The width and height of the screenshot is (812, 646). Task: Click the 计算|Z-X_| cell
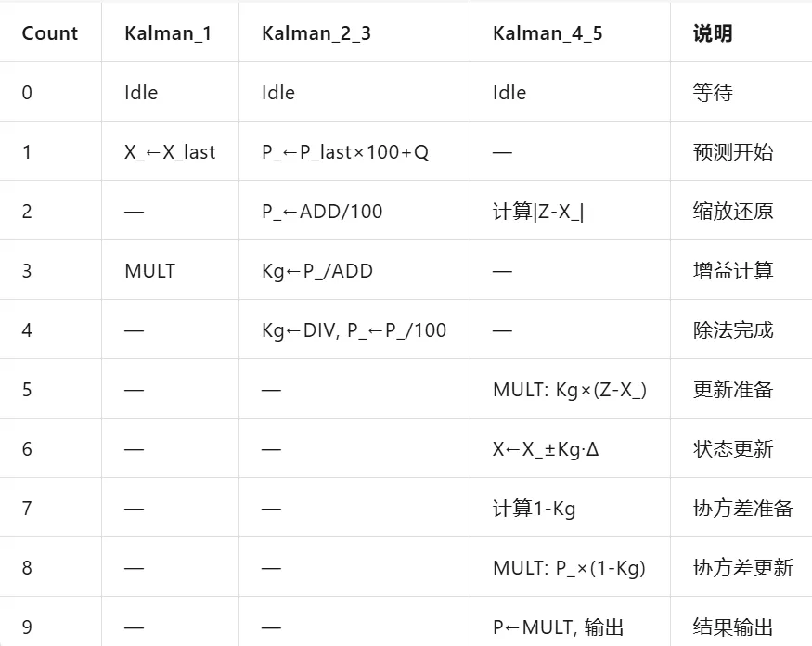[x=538, y=212]
